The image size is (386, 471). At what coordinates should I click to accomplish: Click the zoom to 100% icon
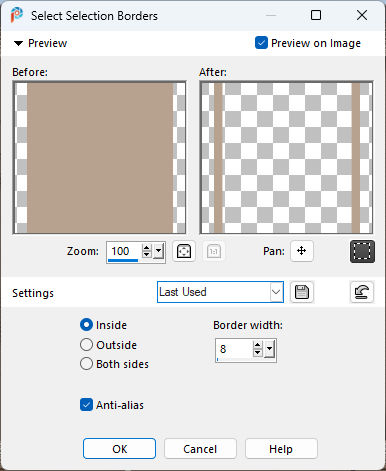click(x=214, y=251)
